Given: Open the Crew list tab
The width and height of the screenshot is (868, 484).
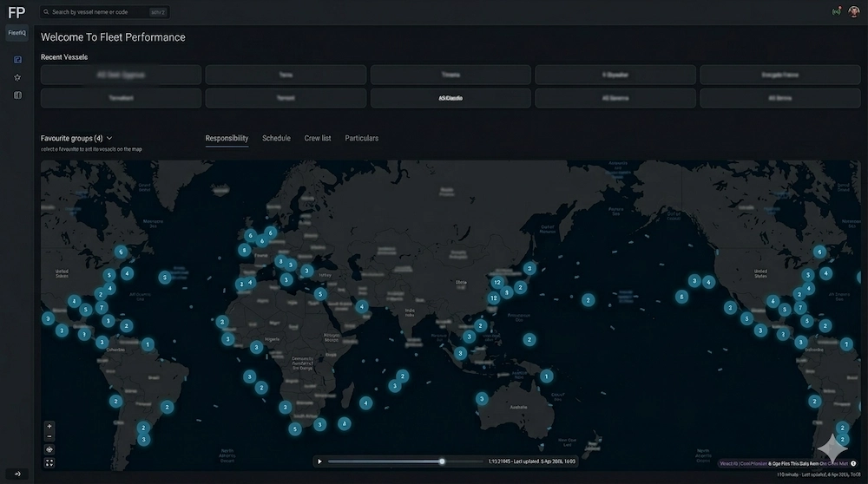Looking at the screenshot, I should (318, 139).
